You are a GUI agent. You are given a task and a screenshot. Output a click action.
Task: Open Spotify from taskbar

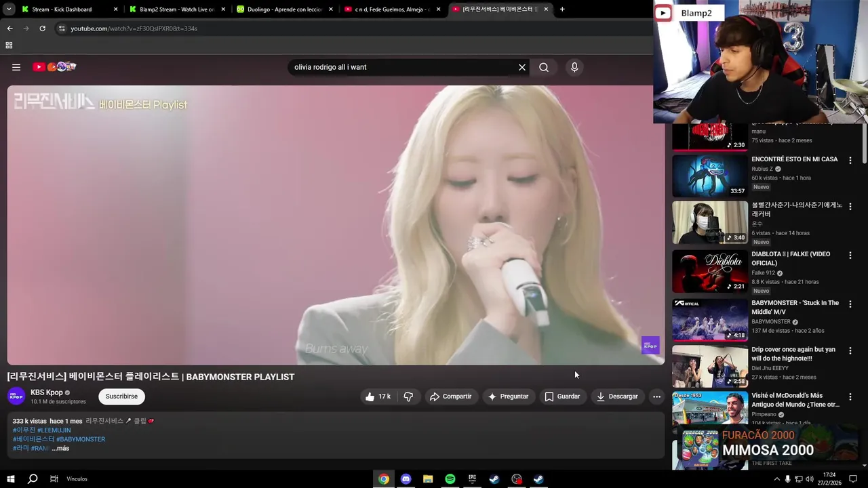(450, 479)
